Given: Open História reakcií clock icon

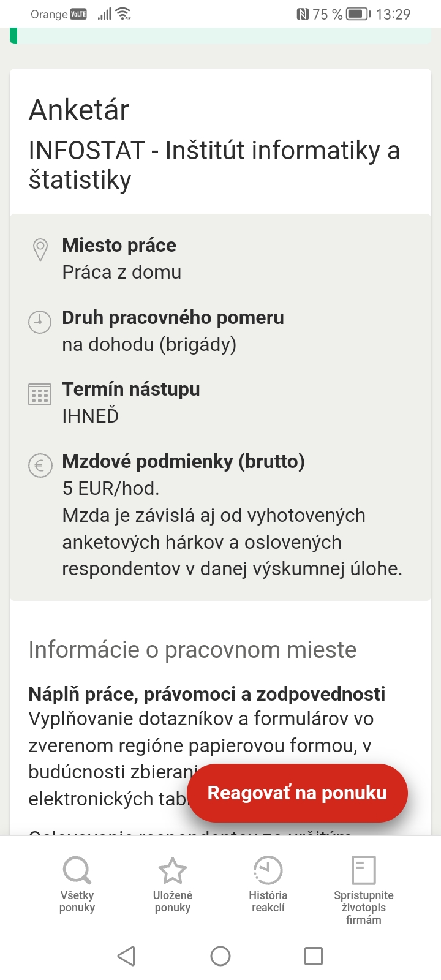Looking at the screenshot, I should 268,870.
